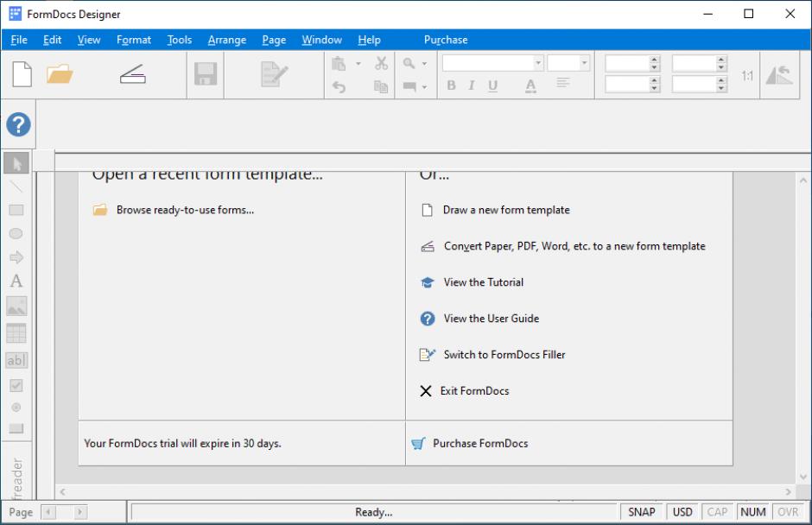Select the radio button field tool
The width and height of the screenshot is (812, 525).
coord(16,408)
